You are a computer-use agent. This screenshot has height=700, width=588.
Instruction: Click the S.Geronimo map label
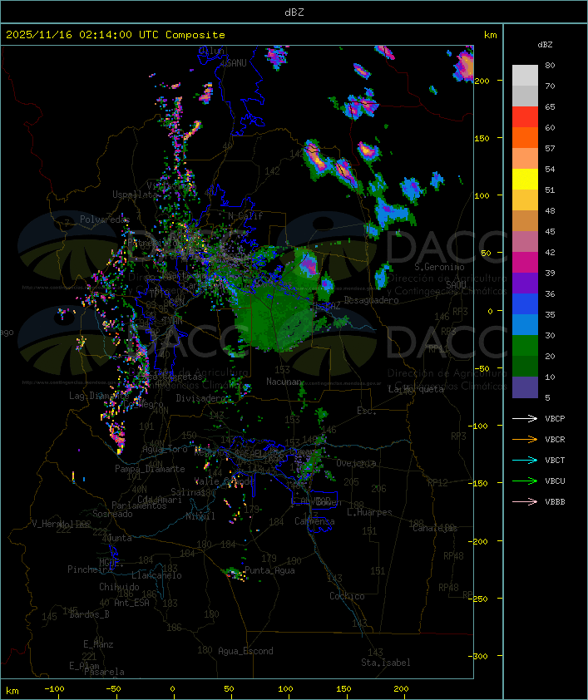pos(439,267)
